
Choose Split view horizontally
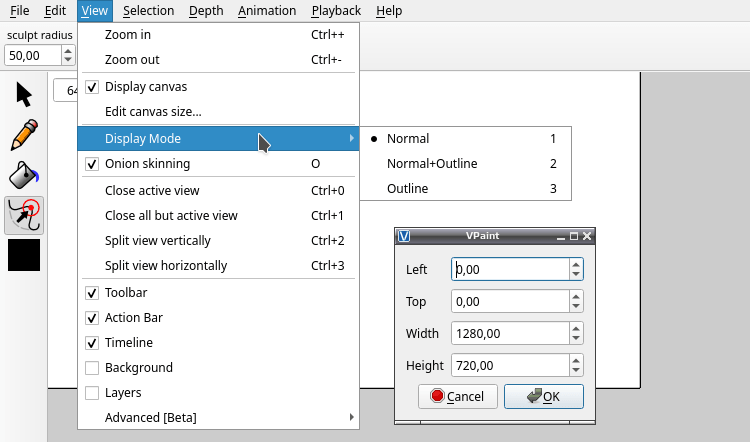click(x=218, y=265)
